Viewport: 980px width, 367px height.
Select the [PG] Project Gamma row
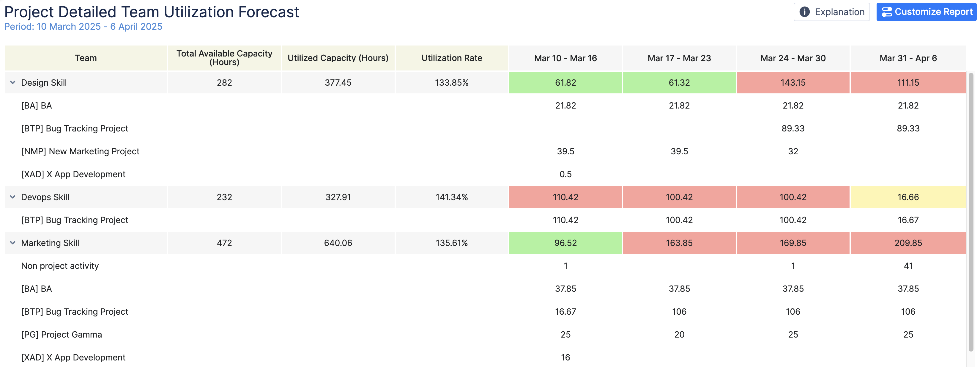pos(61,334)
